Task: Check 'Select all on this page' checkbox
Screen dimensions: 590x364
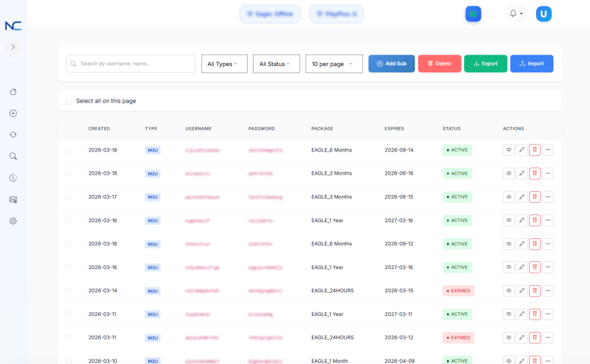Action: pos(69,101)
